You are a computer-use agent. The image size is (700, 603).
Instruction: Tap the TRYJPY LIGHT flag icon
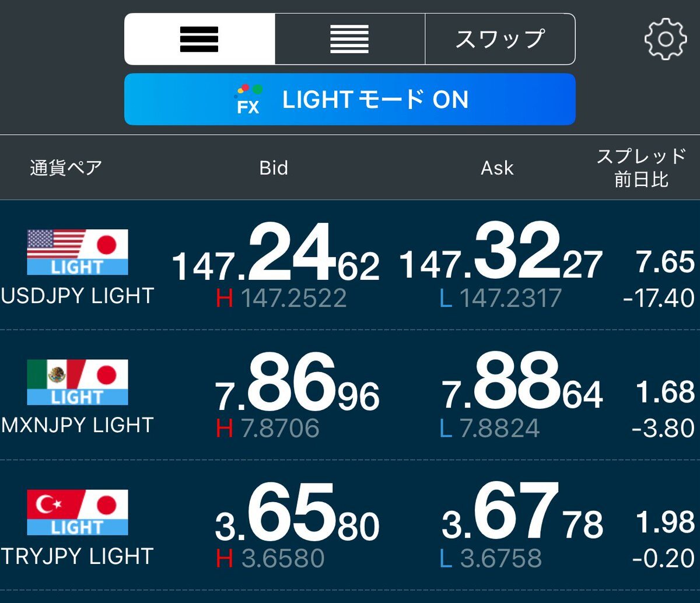click(78, 512)
